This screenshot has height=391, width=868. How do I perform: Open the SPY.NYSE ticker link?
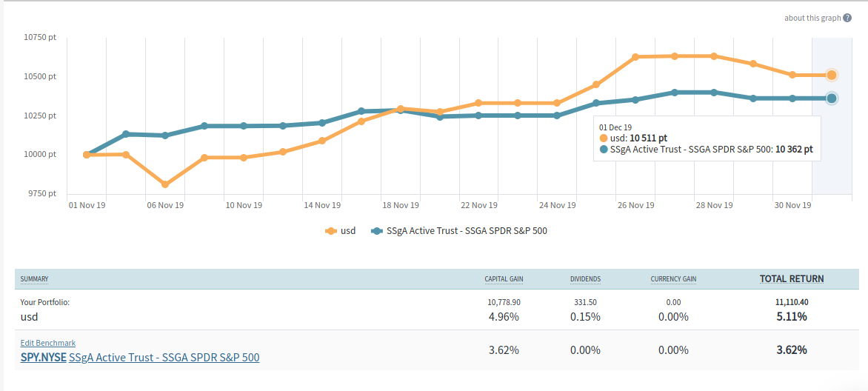click(x=43, y=358)
